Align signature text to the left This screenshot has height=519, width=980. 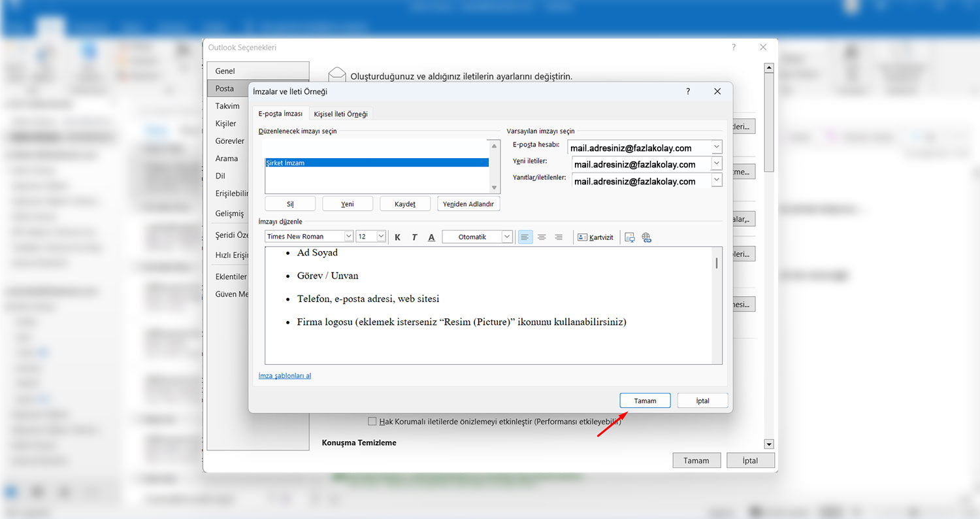point(525,237)
